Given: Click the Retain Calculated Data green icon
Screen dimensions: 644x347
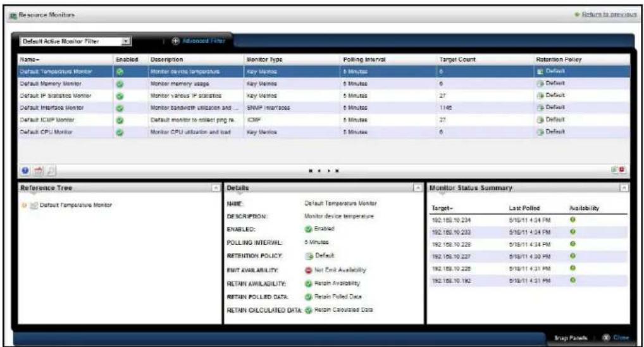Looking at the screenshot, I should tap(309, 310).
